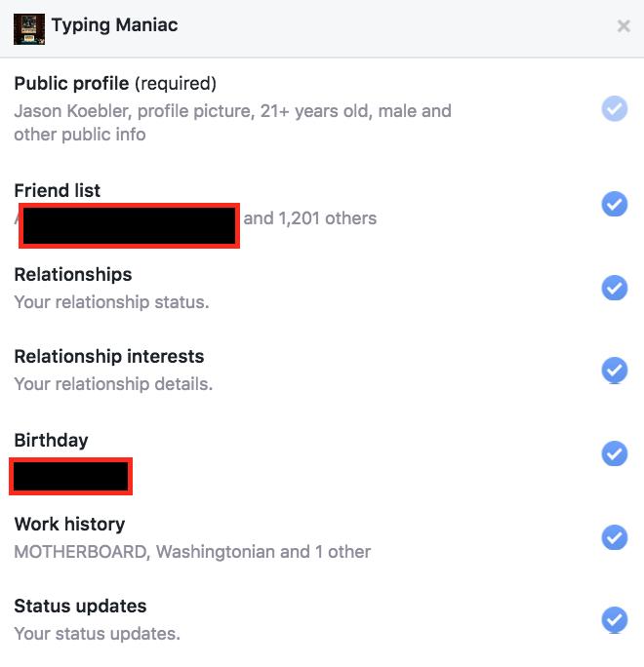Click the Birthday heading label
Screen dimensions: 644x667
51,440
